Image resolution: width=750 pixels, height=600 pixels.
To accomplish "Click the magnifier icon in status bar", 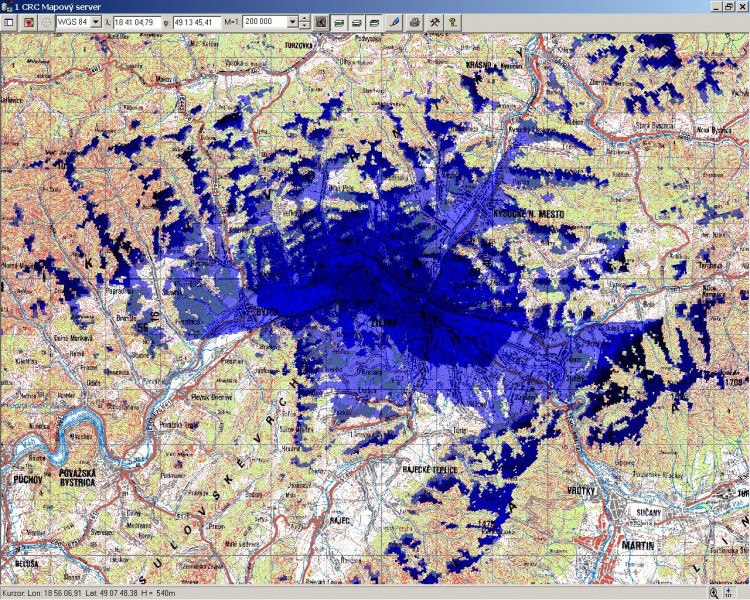I will click(x=714, y=593).
